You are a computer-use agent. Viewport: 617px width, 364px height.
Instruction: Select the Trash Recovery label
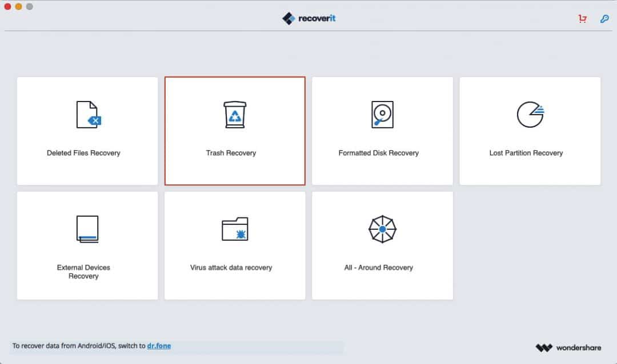231,153
